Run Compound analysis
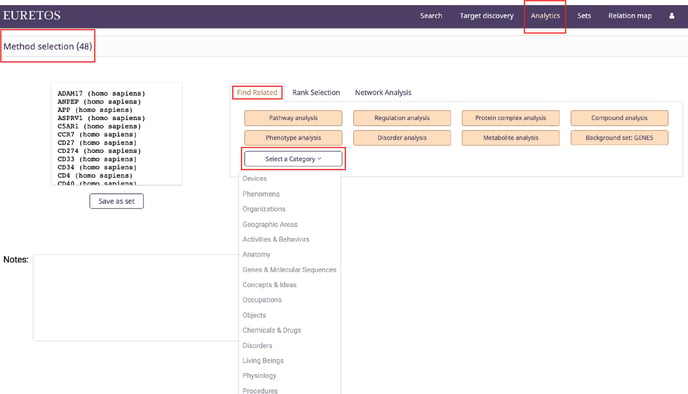The width and height of the screenshot is (688, 394). (x=619, y=118)
